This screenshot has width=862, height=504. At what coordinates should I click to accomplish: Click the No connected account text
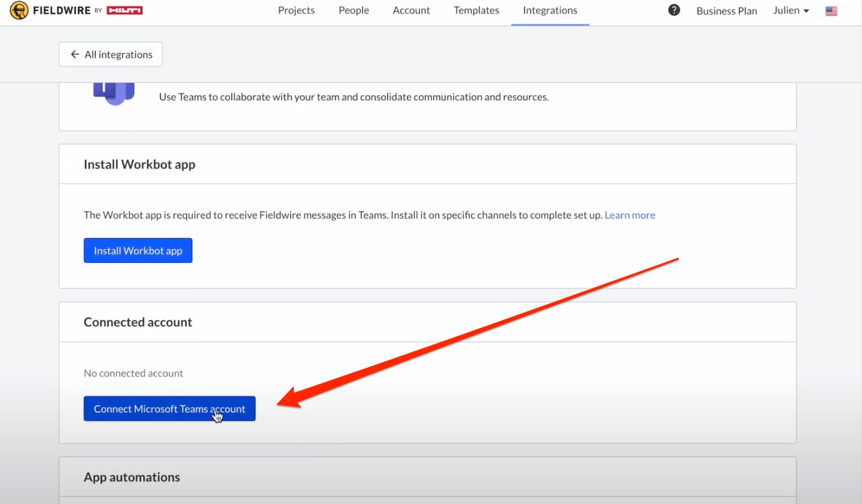coord(133,373)
